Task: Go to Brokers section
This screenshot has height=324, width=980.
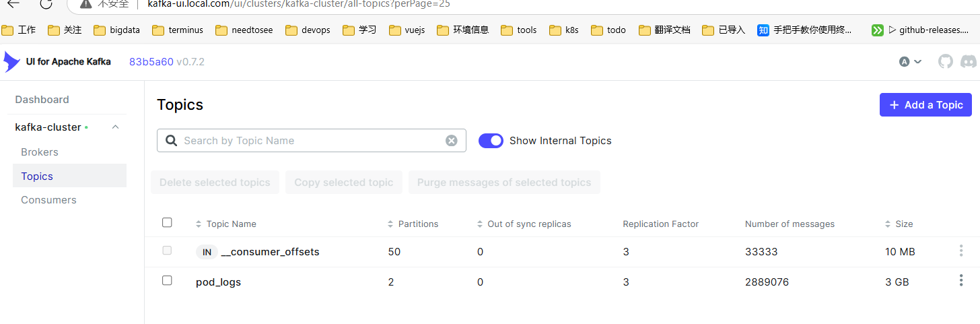Action: coord(40,152)
